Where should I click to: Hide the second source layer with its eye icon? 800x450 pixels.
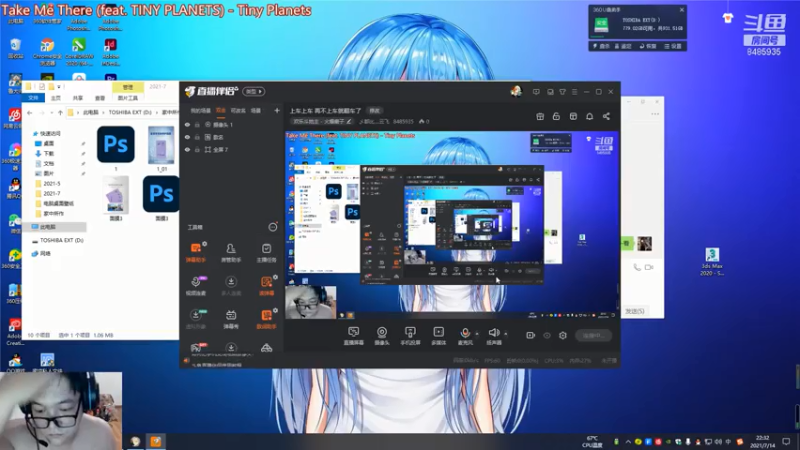[x=187, y=137]
